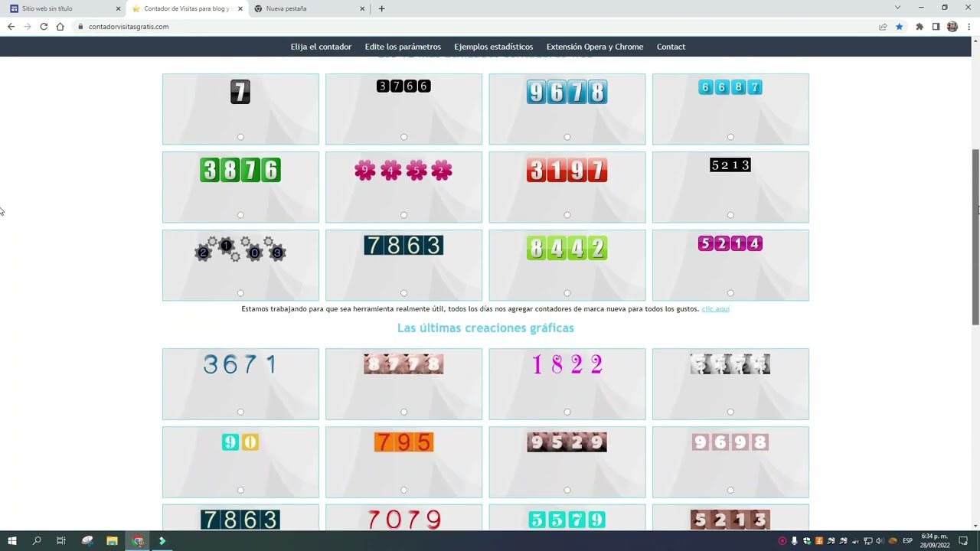Open 'Ejemplos estadísticos' menu item
The image size is (980, 551).
494,47
